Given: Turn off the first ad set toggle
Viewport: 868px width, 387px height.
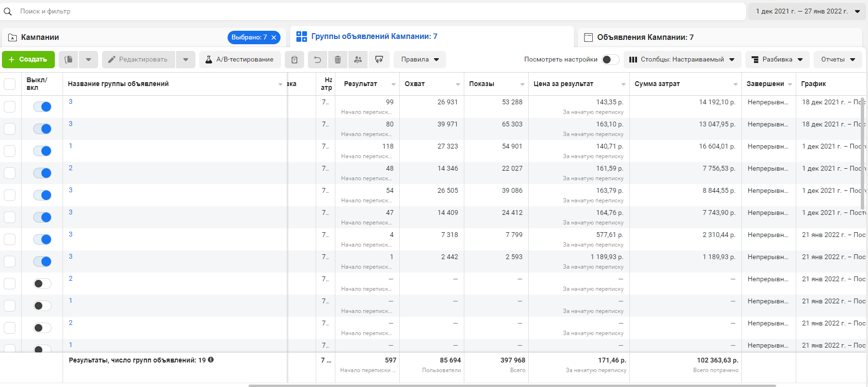Looking at the screenshot, I should (42, 107).
